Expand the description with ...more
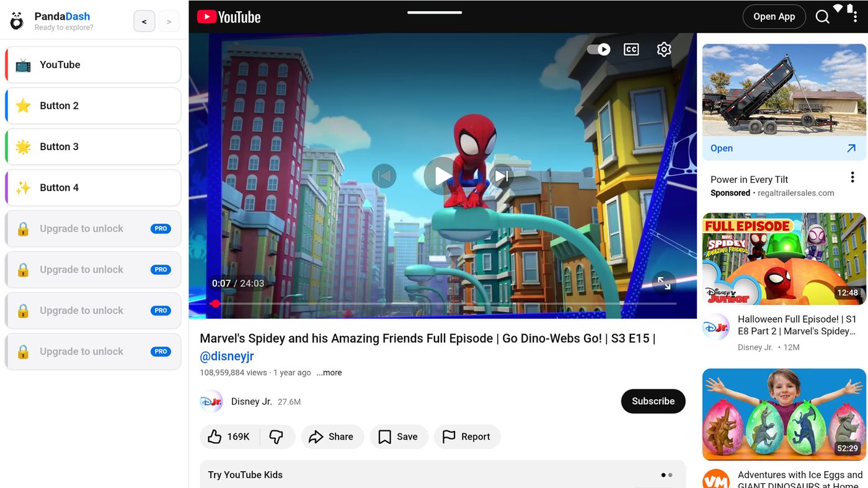 pyautogui.click(x=329, y=373)
